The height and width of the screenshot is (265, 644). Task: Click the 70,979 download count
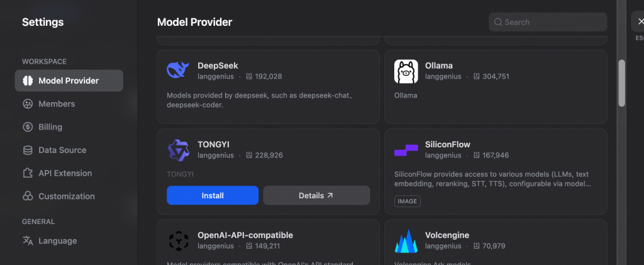494,246
